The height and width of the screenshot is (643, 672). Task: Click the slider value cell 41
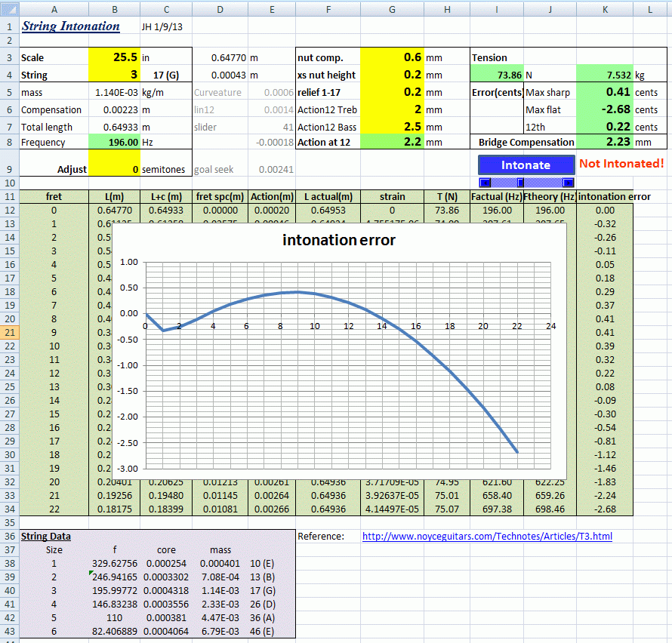point(272,127)
